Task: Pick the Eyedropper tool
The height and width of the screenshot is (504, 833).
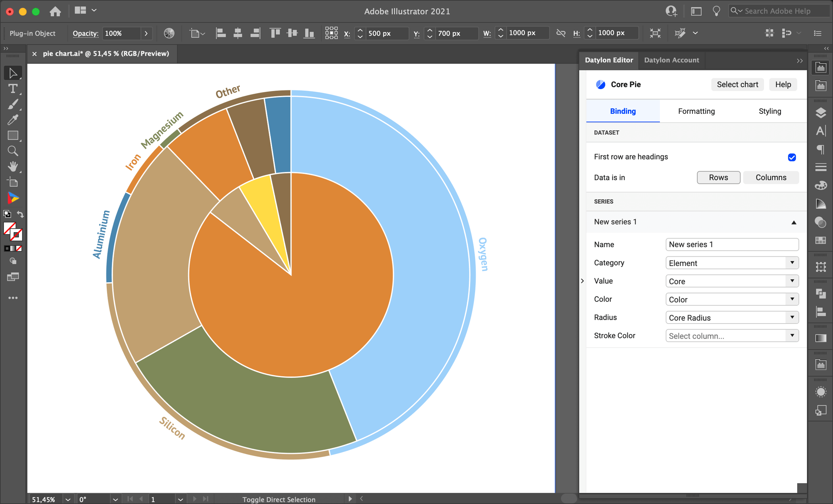Action: pos(13,120)
